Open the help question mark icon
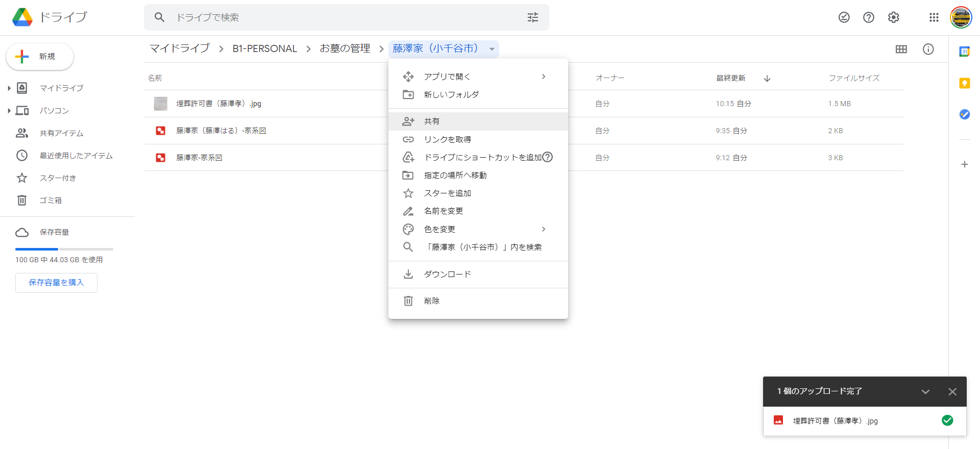The width and height of the screenshot is (980, 449). click(869, 17)
